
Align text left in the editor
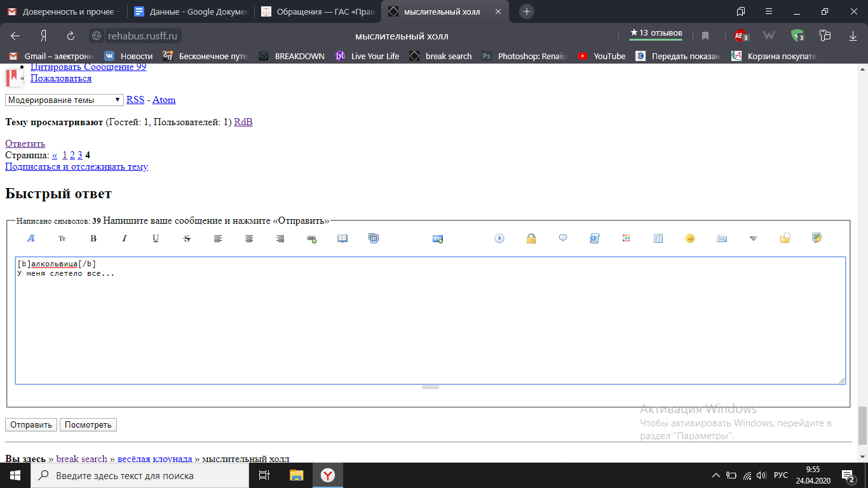pyautogui.click(x=218, y=238)
